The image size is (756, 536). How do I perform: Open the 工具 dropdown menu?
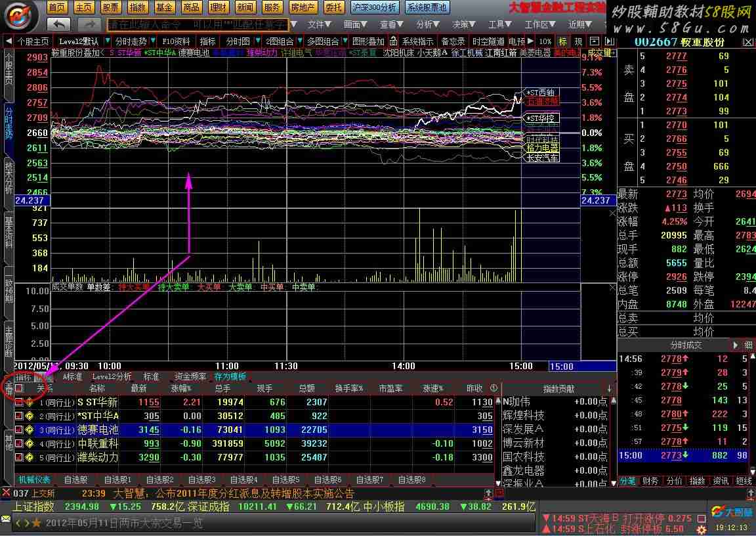[x=500, y=24]
